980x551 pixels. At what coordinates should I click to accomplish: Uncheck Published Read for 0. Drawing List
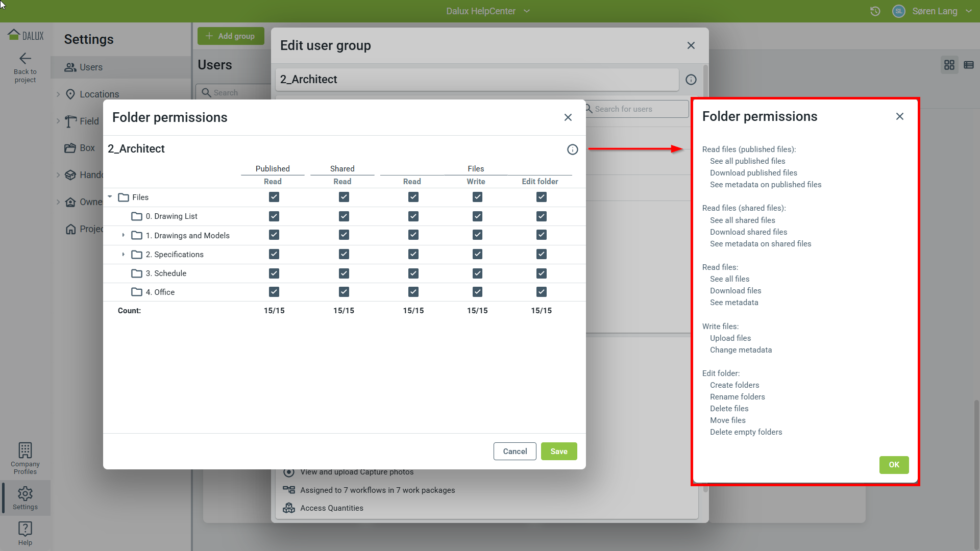(x=274, y=216)
